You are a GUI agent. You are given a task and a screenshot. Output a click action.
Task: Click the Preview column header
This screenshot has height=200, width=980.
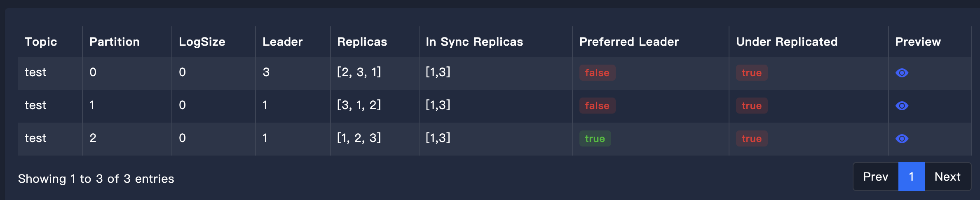[918, 42]
